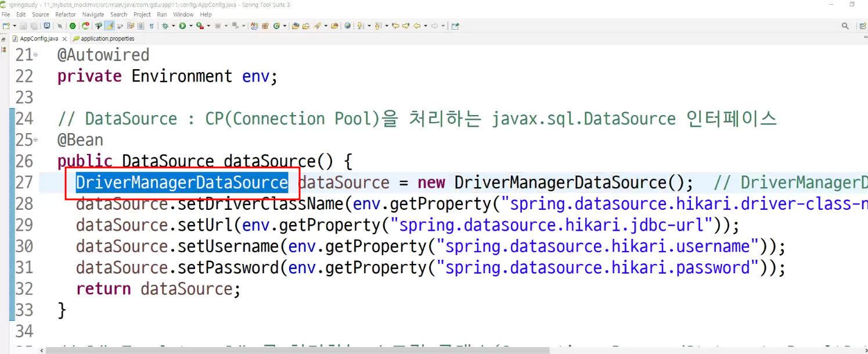Click the magnifier Quick Access search icon

pos(845,26)
